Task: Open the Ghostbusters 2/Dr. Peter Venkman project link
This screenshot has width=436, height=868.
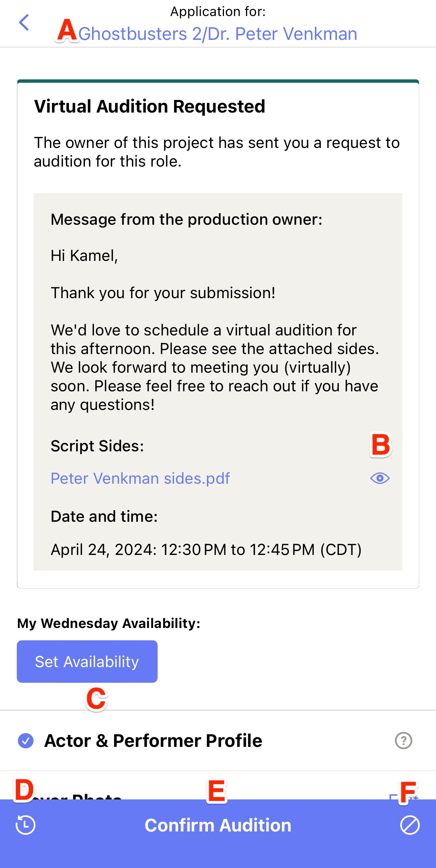Action: 218,34
